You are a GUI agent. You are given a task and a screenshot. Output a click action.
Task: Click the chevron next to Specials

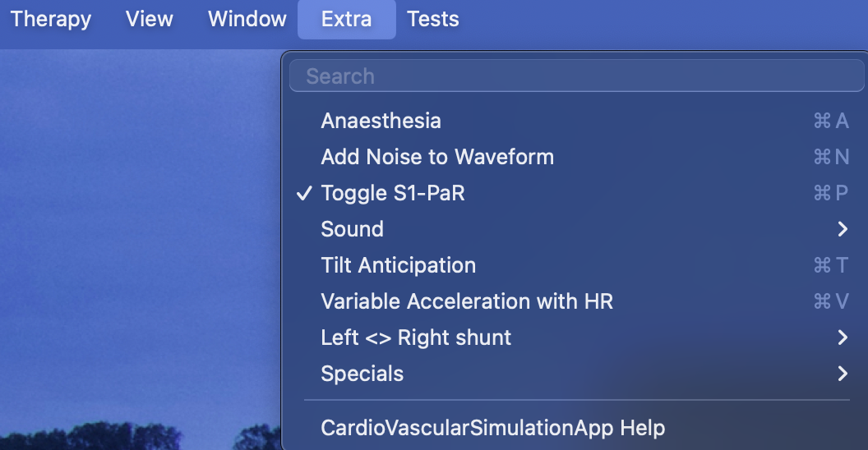click(x=843, y=374)
